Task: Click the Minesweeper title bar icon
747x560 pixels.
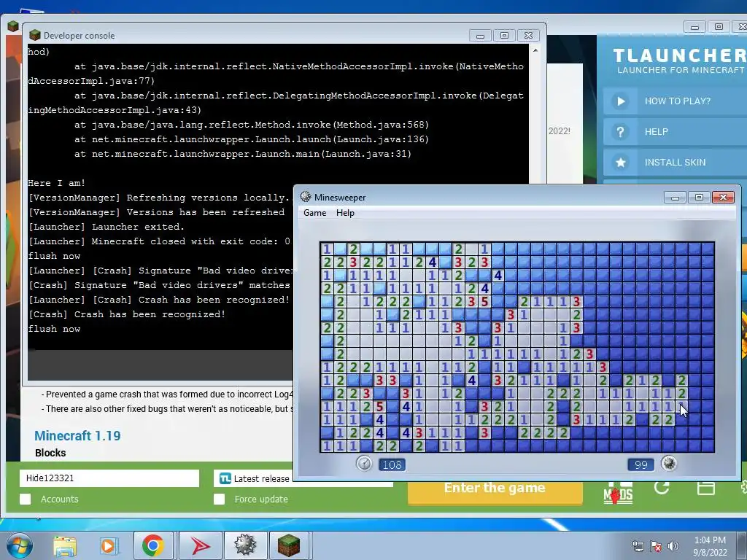Action: click(x=306, y=197)
